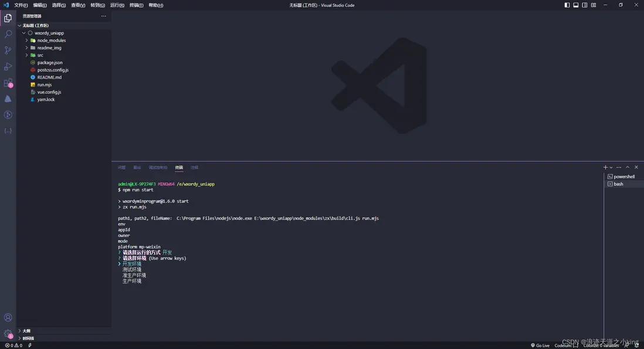Expand the src folder
644x349 pixels.
[x=40, y=55]
